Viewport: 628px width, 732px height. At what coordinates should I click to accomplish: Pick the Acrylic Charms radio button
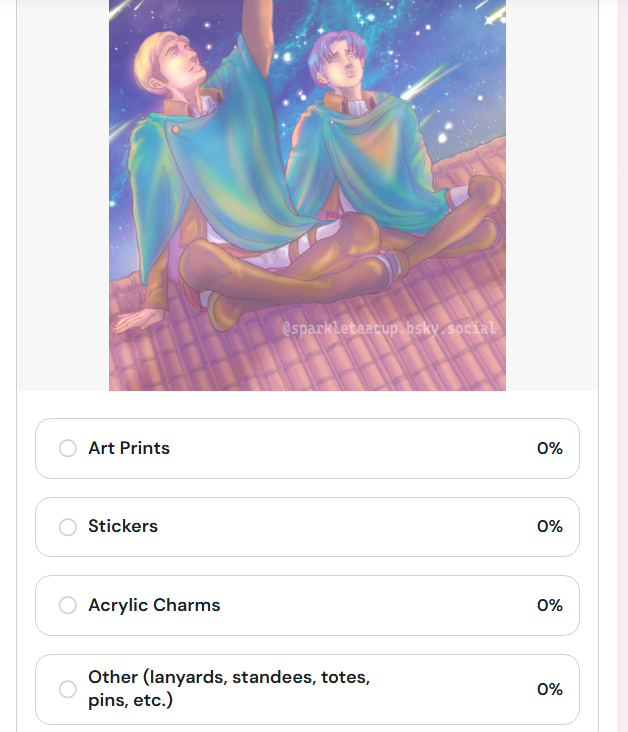[x=68, y=605]
